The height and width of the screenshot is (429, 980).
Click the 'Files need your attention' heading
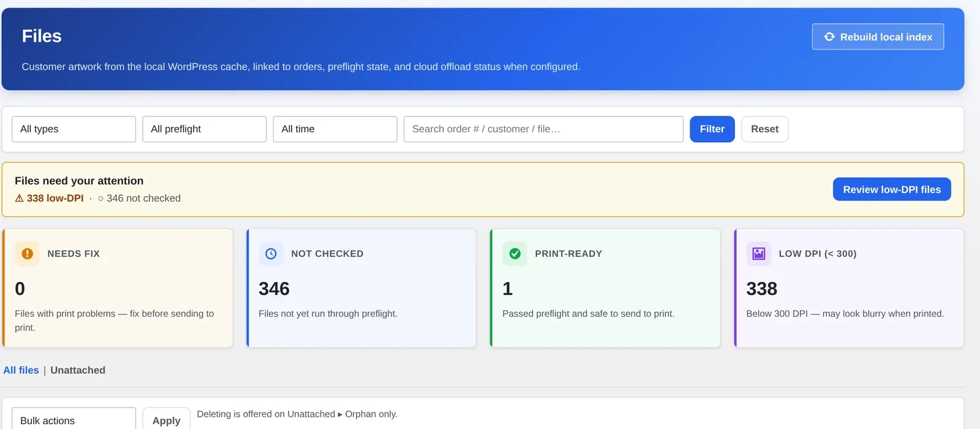(x=79, y=181)
